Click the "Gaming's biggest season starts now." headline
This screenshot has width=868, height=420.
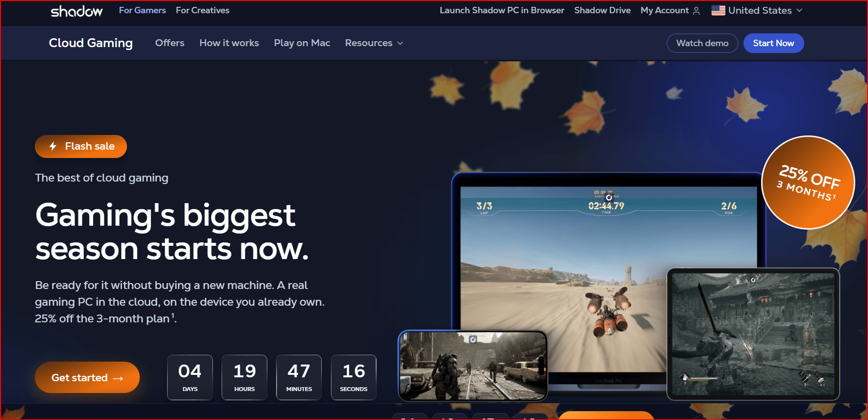click(x=172, y=232)
